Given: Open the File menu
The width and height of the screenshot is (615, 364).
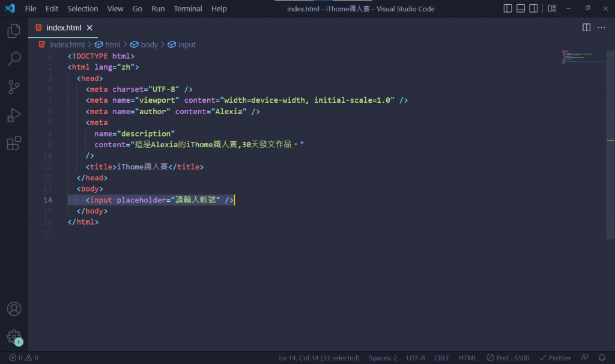Looking at the screenshot, I should 30,8.
